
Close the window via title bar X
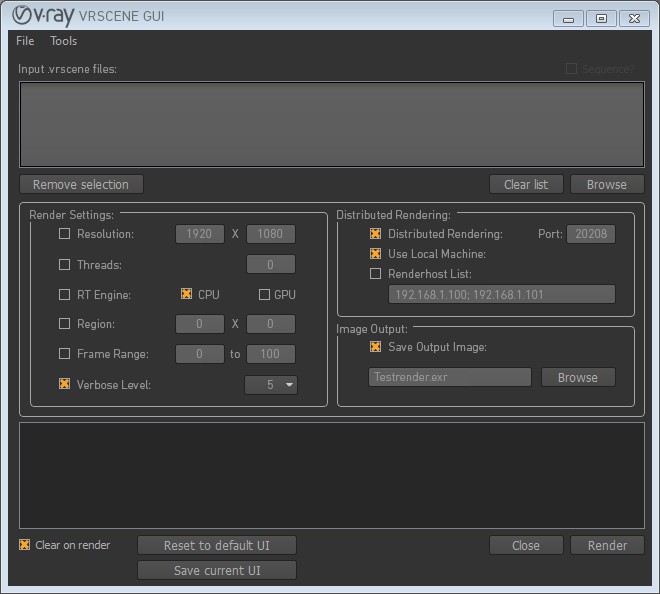(x=634, y=19)
